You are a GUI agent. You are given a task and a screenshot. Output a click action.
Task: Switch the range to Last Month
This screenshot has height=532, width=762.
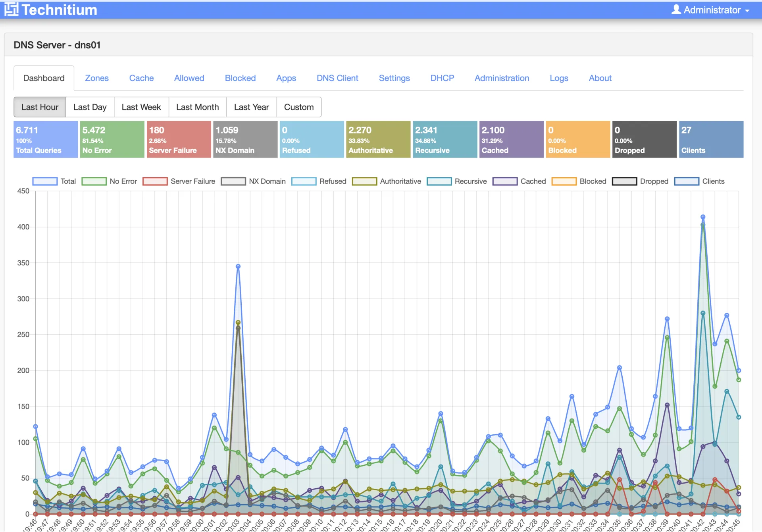[x=198, y=107]
